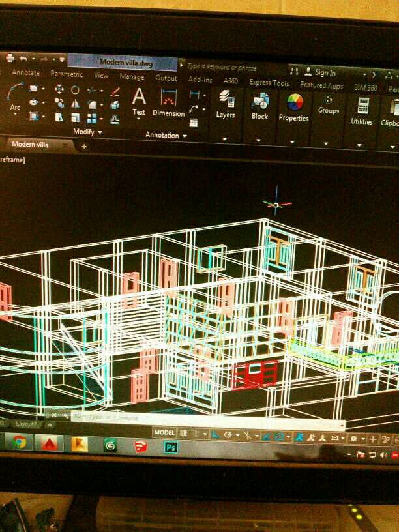
Task: Click Sign In button
Action: coord(321,72)
